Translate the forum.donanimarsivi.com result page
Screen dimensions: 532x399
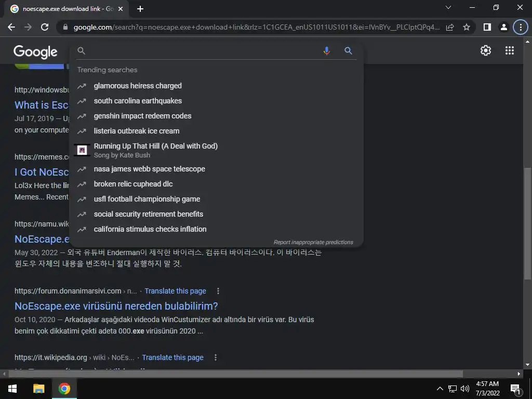pyautogui.click(x=175, y=291)
